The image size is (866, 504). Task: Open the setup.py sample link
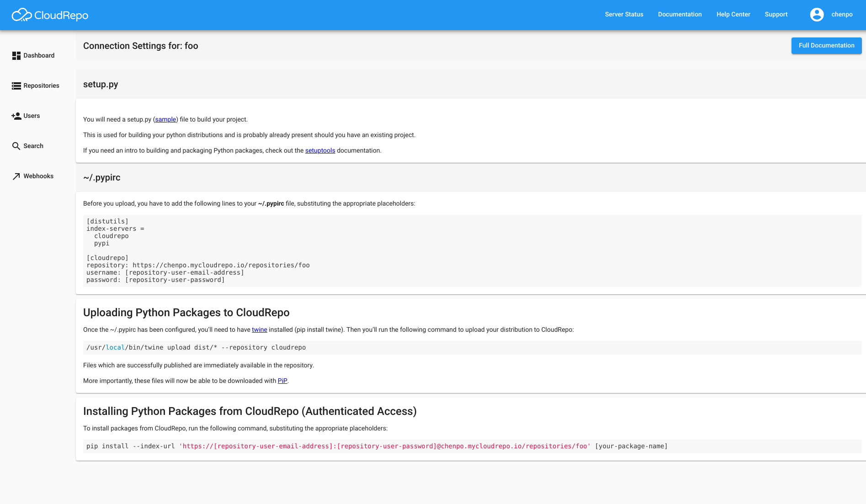165,120
